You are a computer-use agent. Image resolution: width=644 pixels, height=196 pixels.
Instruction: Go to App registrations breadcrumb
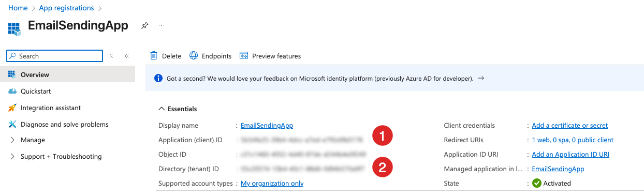[x=67, y=8]
